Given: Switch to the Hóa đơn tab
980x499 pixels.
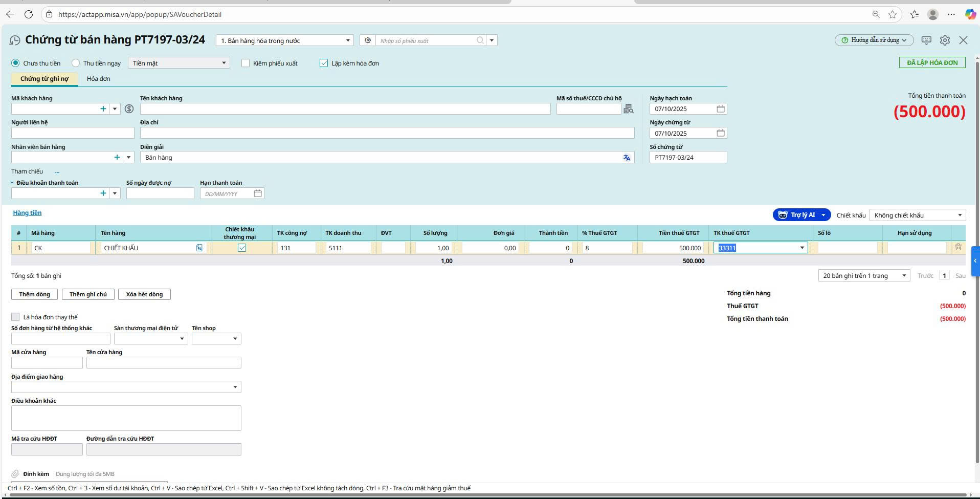Looking at the screenshot, I should pyautogui.click(x=99, y=79).
